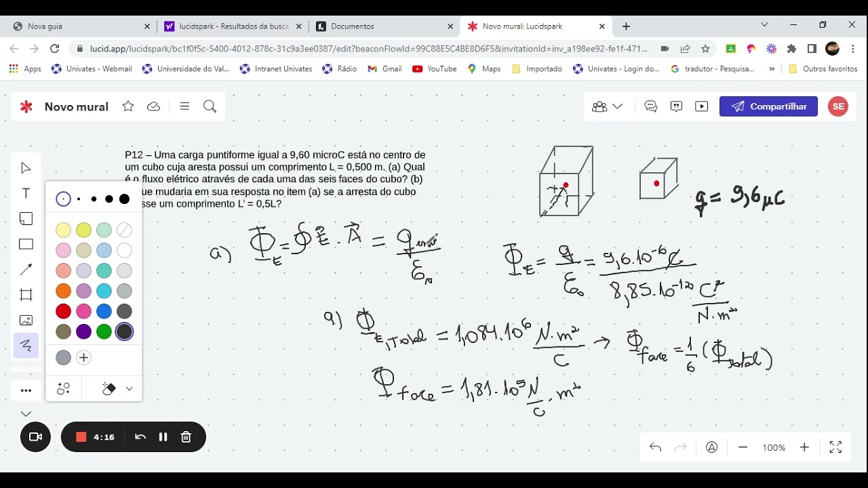This screenshot has width=868, height=488.
Task: Choose the thinnest ringed-dot pen size
Action: [x=63, y=199]
